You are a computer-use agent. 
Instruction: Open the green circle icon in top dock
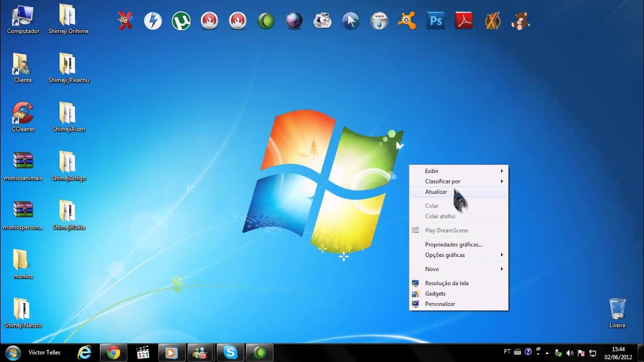point(266,21)
